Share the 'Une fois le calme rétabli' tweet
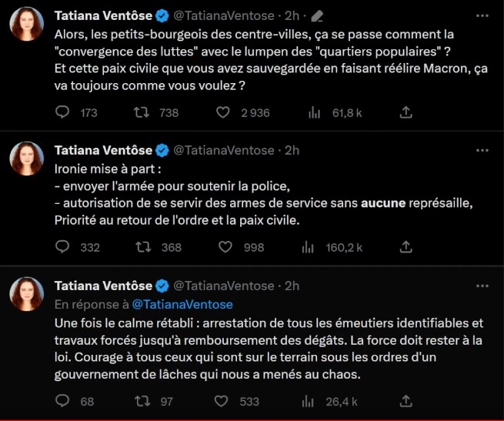504x421 pixels. [406, 401]
